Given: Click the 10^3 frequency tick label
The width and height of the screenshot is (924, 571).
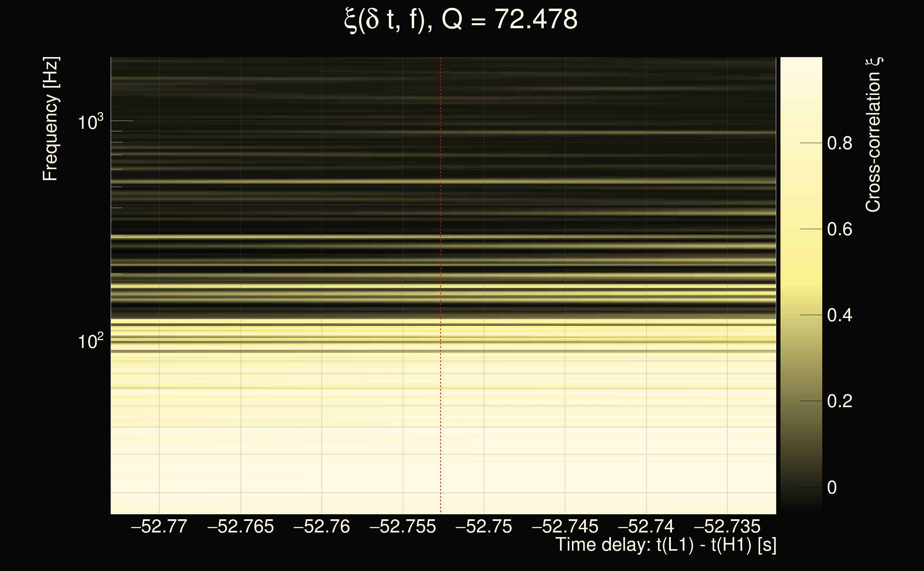Looking at the screenshot, I should click(x=90, y=122).
